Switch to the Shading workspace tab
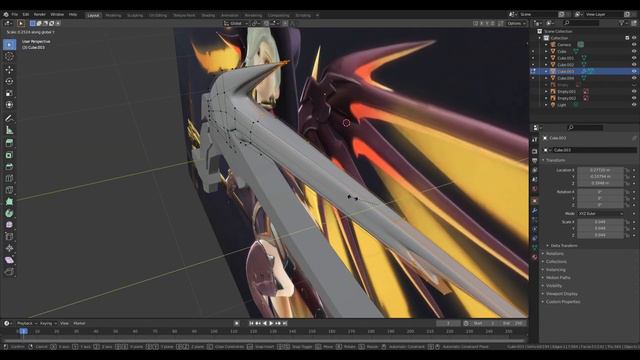The height and width of the screenshot is (360, 640). [208, 15]
